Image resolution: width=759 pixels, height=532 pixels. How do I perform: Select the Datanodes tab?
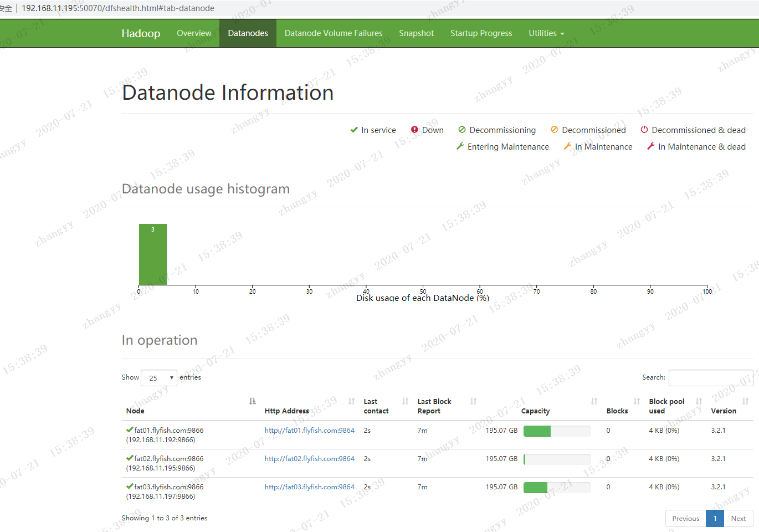pyautogui.click(x=248, y=33)
